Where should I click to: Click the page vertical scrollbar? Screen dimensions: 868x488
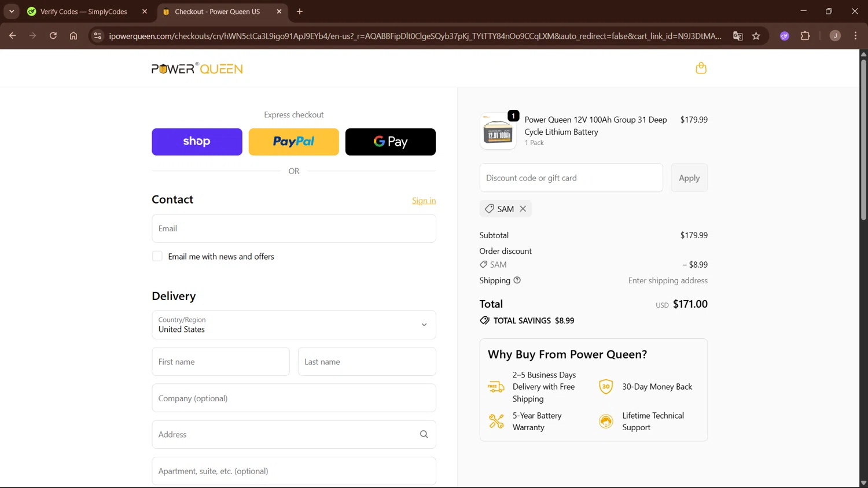[x=863, y=139]
